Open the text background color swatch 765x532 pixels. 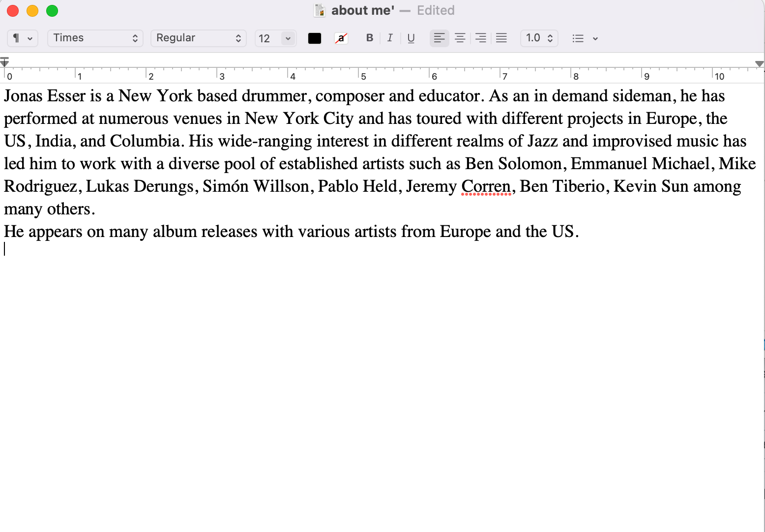pos(341,38)
